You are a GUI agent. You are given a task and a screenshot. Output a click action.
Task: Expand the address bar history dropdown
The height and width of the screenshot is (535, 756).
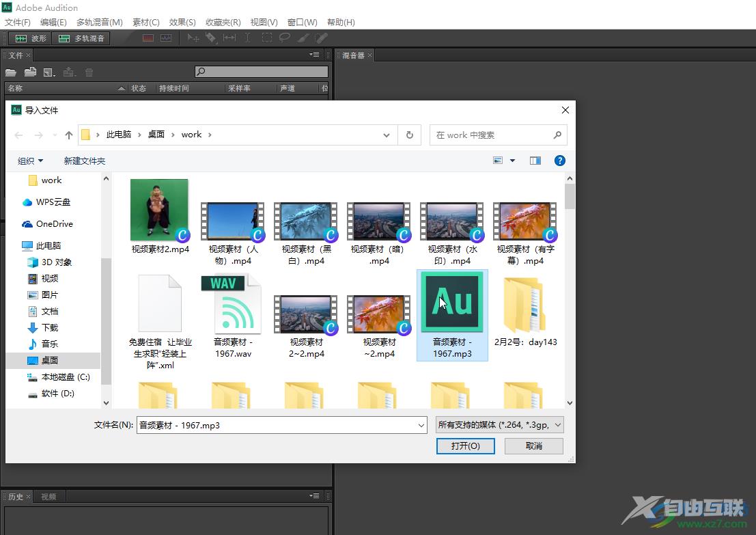(387, 135)
